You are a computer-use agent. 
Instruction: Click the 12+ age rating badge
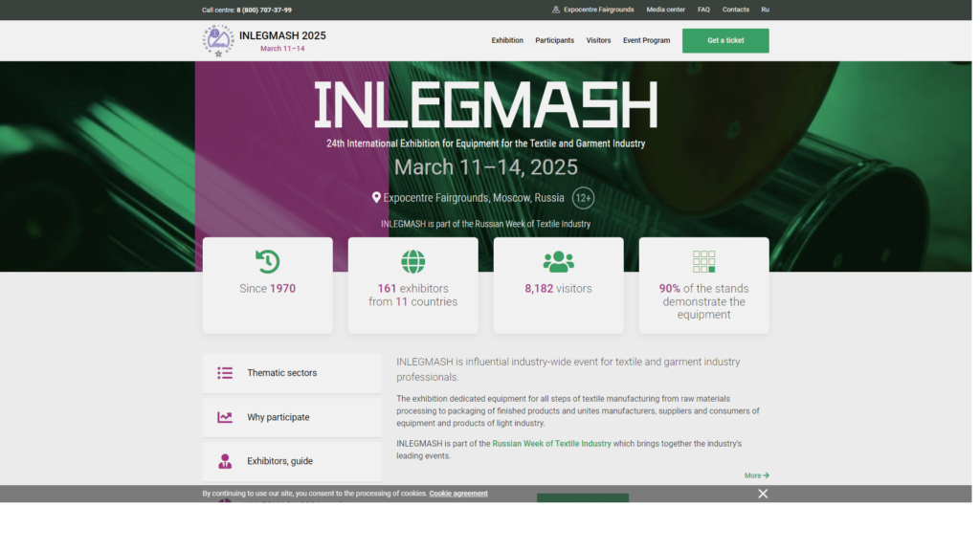click(x=583, y=198)
